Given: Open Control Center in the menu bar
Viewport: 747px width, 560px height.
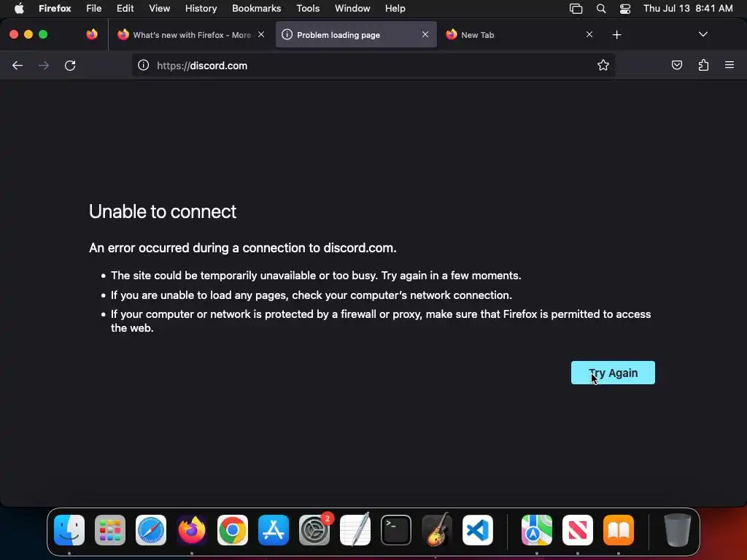Looking at the screenshot, I should (625, 9).
